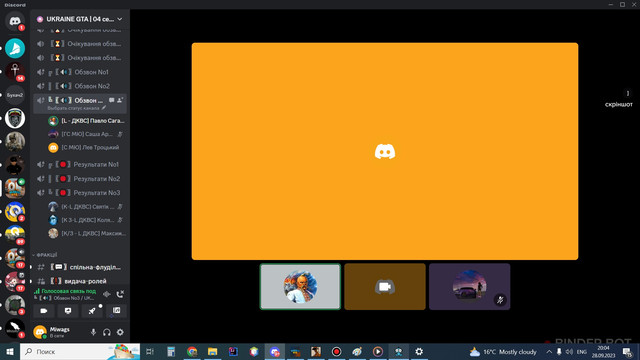Join the Обзвон No2 voice channel

(80, 86)
